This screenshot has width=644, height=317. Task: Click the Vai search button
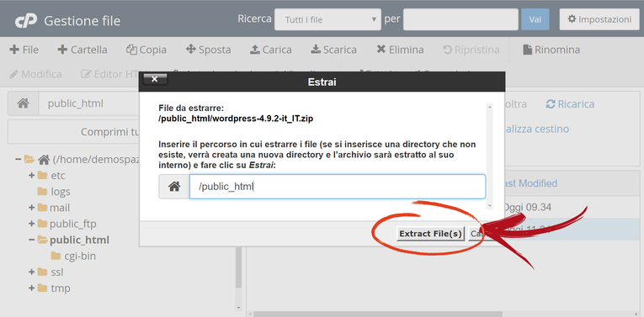pyautogui.click(x=535, y=19)
